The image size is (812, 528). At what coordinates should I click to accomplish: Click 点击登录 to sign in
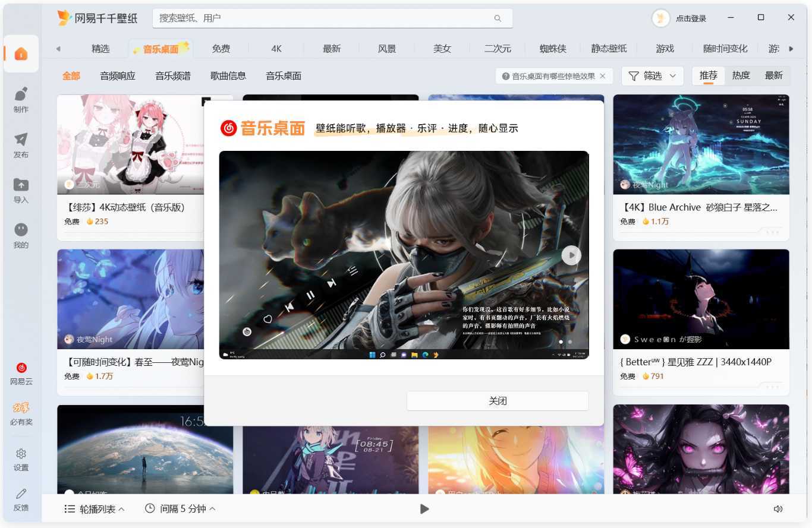click(691, 18)
